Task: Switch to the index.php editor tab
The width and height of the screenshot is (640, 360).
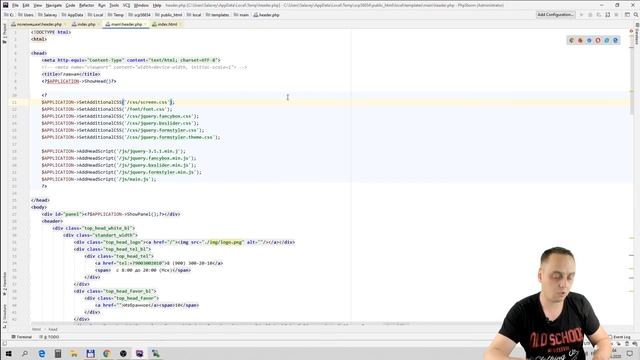Action: 85,24
